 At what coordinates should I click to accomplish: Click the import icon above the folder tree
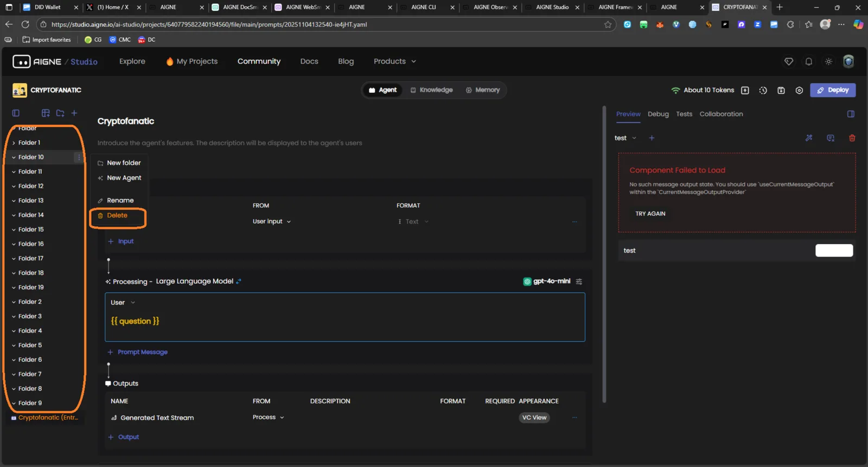coord(46,113)
